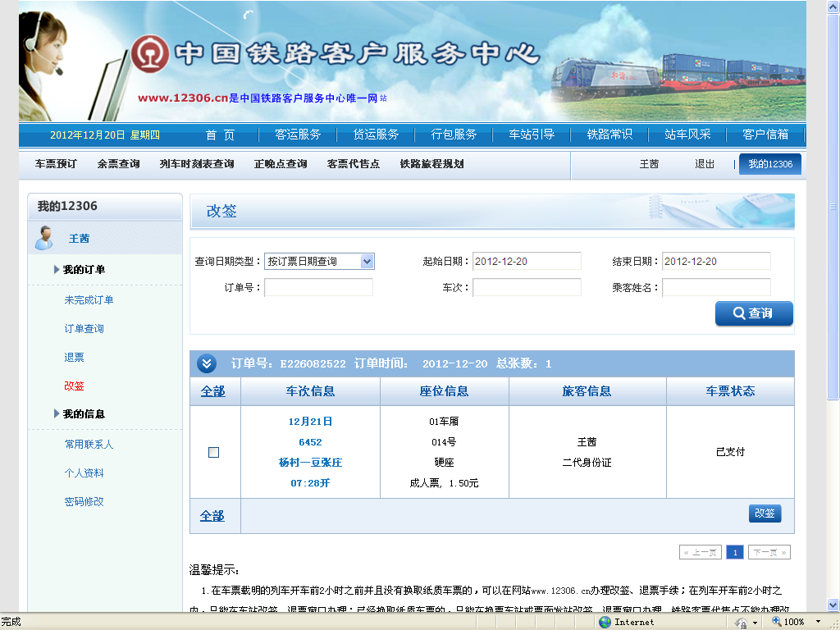Click the 12月21日 date text
The width and height of the screenshot is (840, 630).
310,422
